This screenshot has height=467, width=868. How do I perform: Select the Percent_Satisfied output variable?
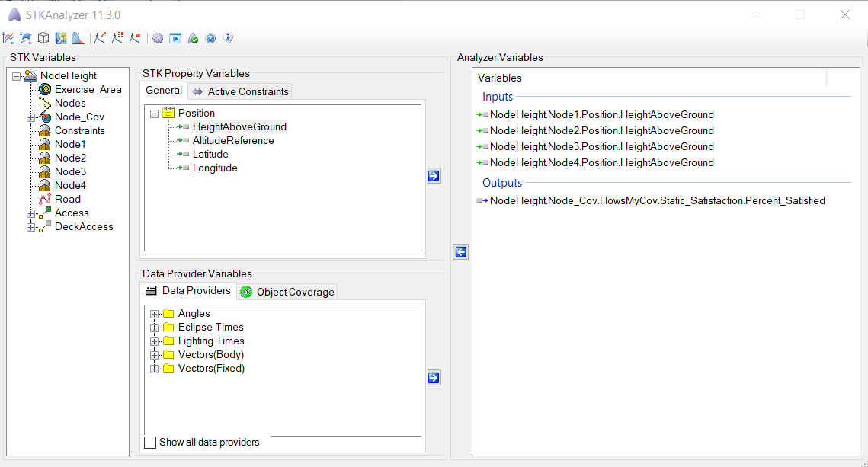point(657,201)
